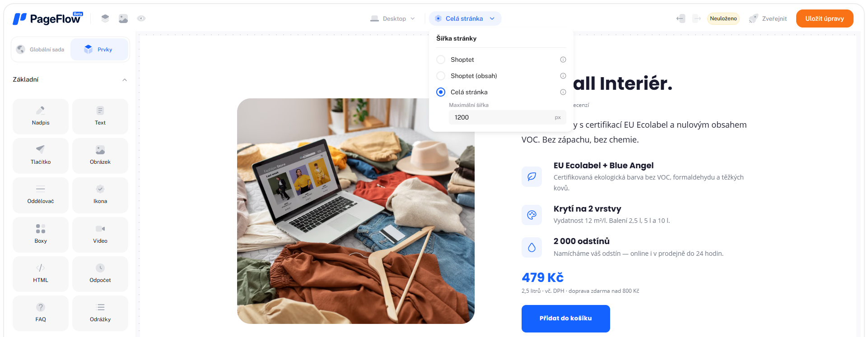Select the Shoptet width radio option

tap(441, 60)
